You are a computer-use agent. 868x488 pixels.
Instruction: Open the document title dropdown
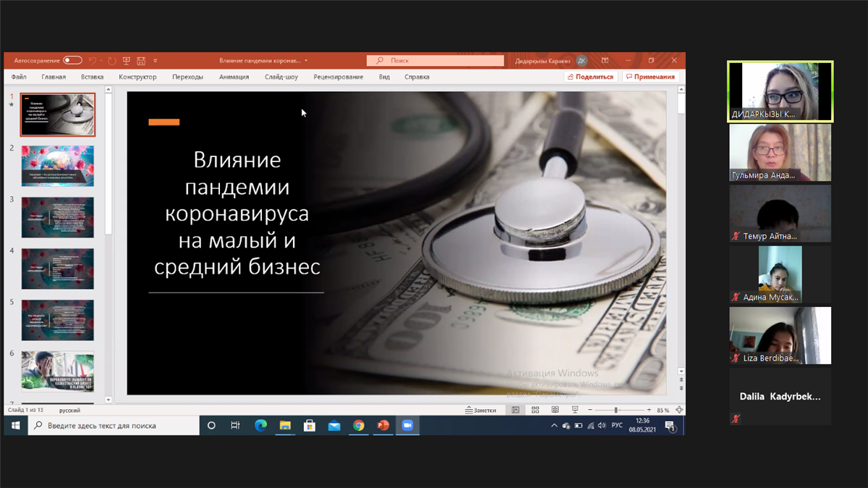[x=306, y=61]
